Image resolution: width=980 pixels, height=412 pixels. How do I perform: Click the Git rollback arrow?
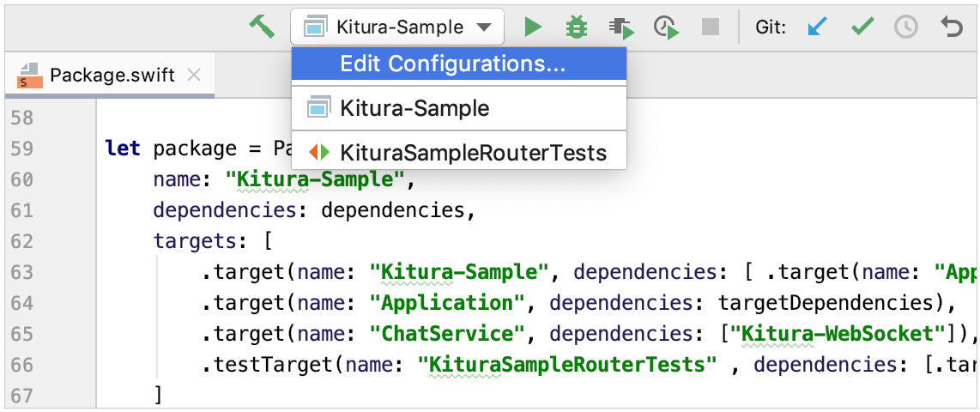[x=951, y=27]
